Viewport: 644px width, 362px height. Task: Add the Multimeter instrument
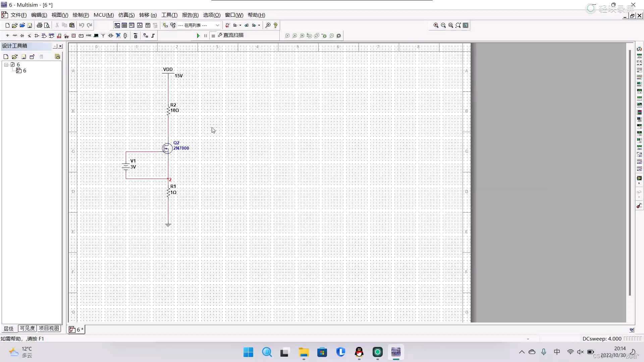click(639, 49)
